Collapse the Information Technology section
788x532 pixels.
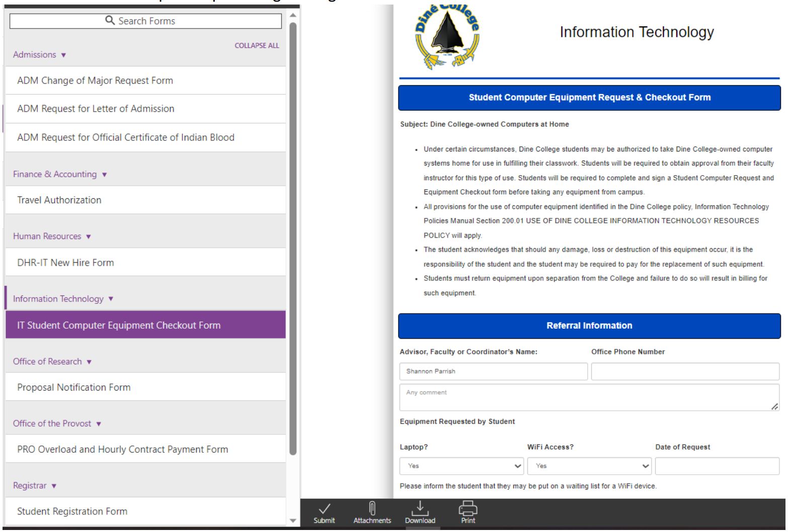(63, 298)
